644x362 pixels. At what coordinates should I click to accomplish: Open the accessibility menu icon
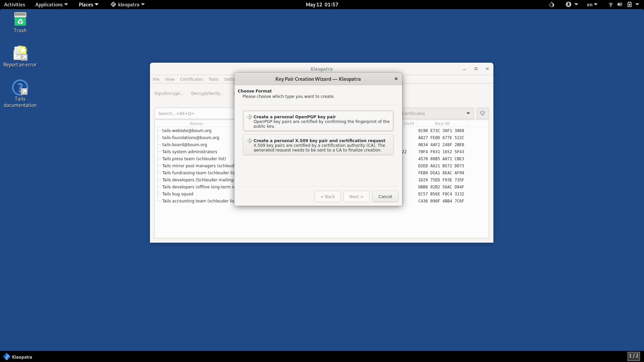(568, 5)
